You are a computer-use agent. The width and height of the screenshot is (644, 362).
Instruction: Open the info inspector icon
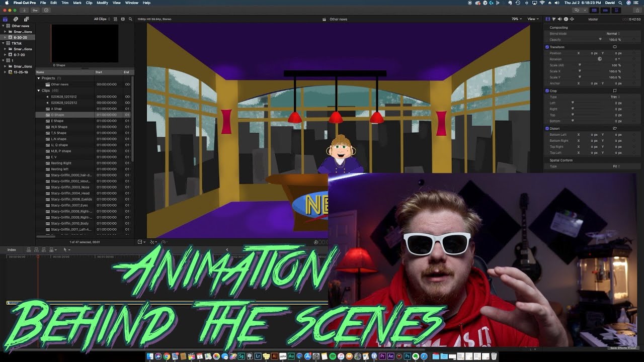566,19
